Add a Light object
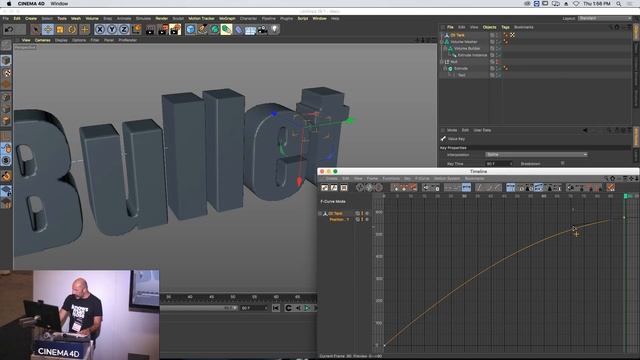The width and height of the screenshot is (640, 360). 275,29
